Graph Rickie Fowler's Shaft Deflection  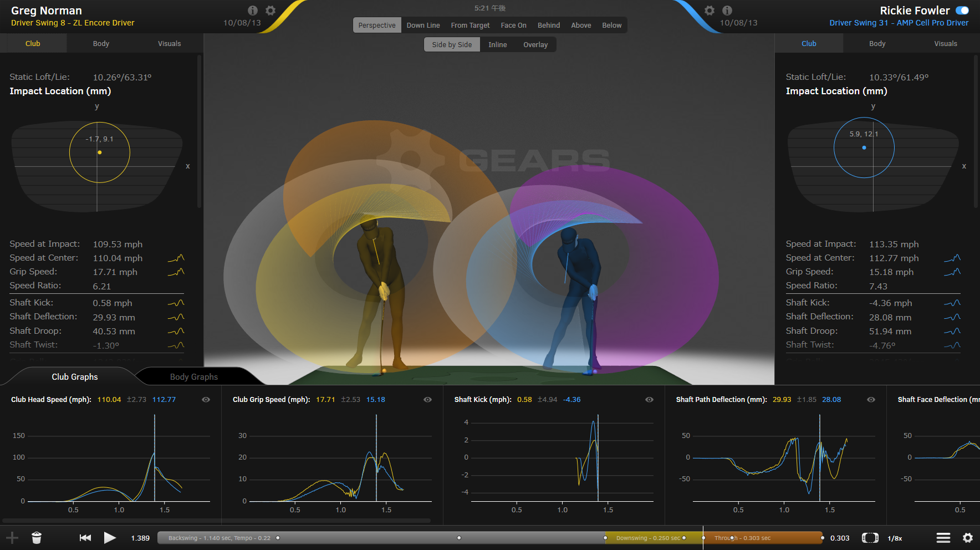pyautogui.click(x=952, y=317)
